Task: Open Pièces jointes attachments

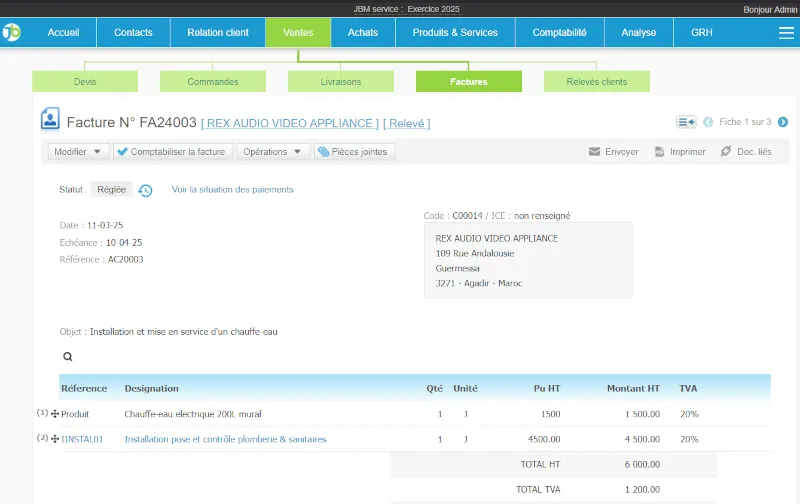Action: click(353, 152)
